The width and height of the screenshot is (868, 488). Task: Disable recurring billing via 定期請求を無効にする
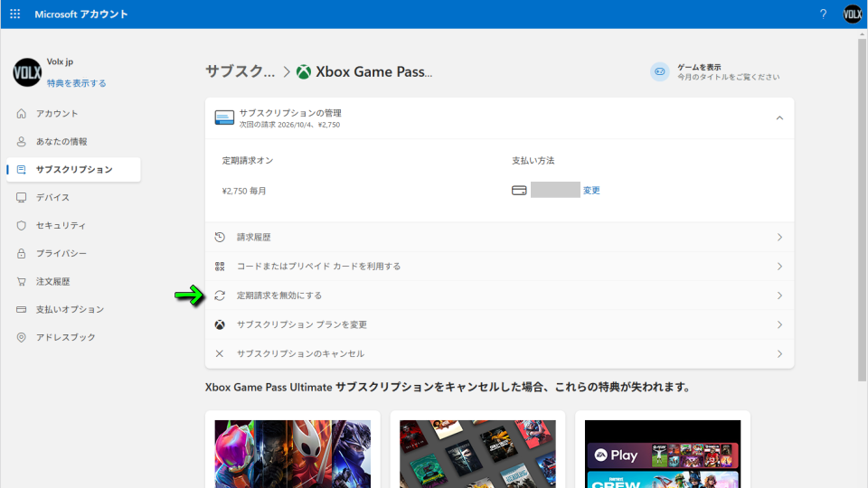[x=279, y=296]
